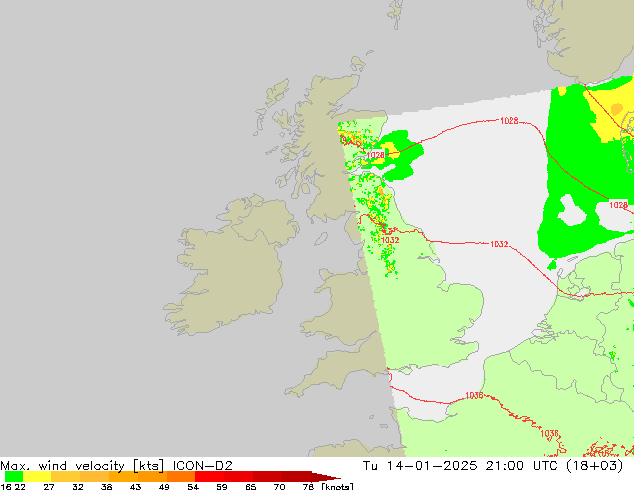Click the '70' legend scale value
Viewport: 634px width, 490px height.
click(279, 486)
